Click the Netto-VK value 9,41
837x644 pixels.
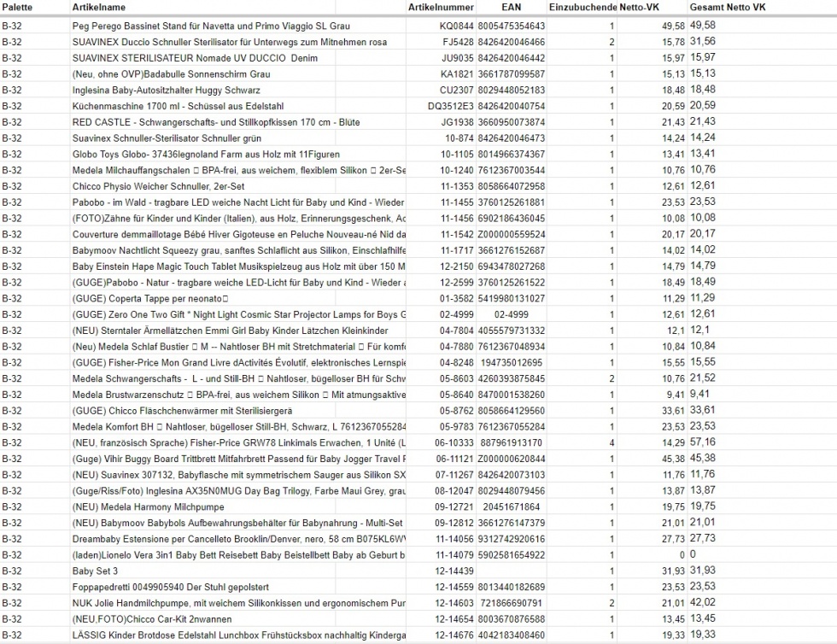676,395
